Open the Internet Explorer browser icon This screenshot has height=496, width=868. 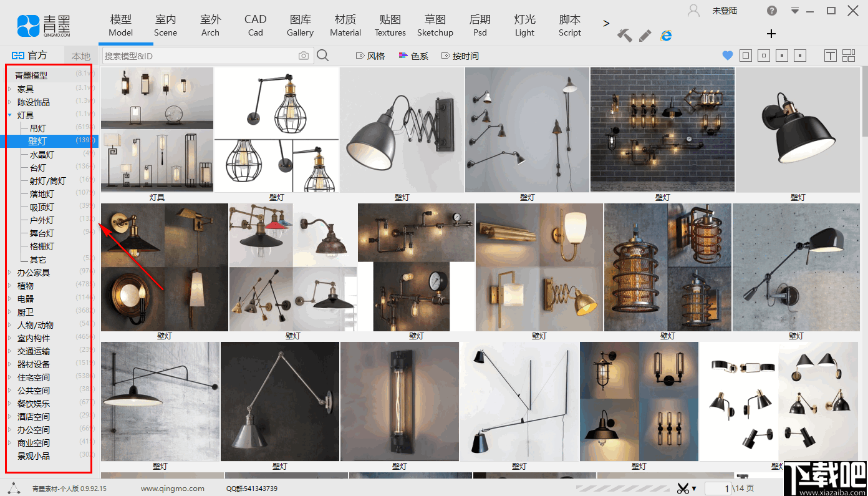click(667, 36)
